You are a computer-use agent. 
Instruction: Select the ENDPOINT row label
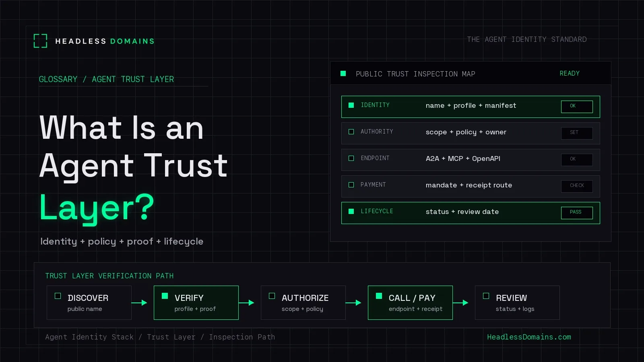coord(375,158)
